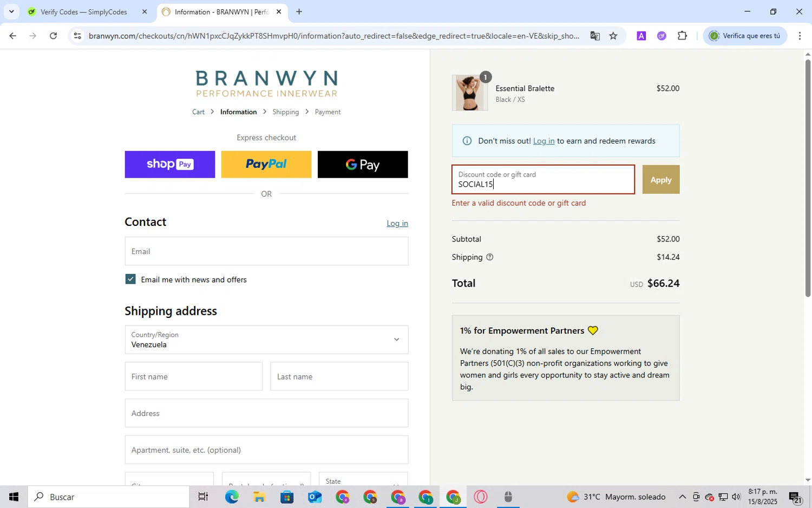Open the Windows Start menu
The height and width of the screenshot is (508, 812).
(x=14, y=497)
